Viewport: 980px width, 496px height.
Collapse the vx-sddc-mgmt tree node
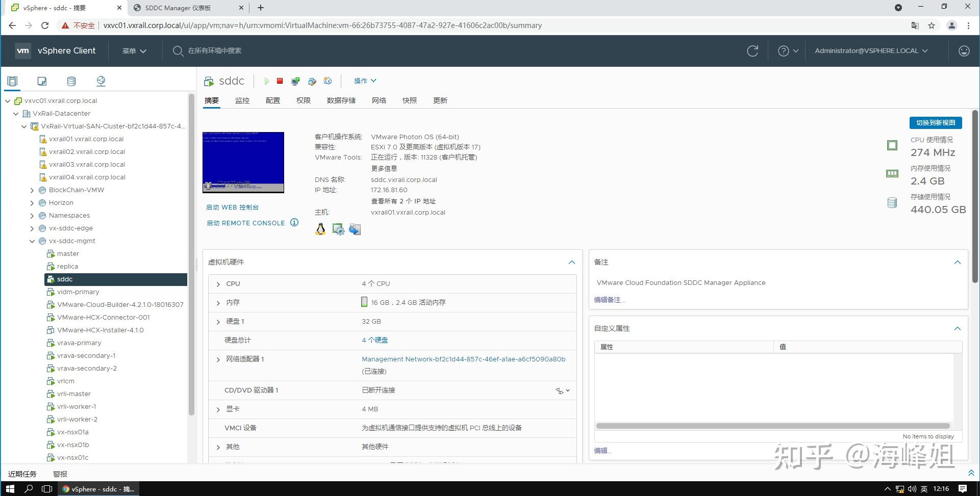point(32,241)
